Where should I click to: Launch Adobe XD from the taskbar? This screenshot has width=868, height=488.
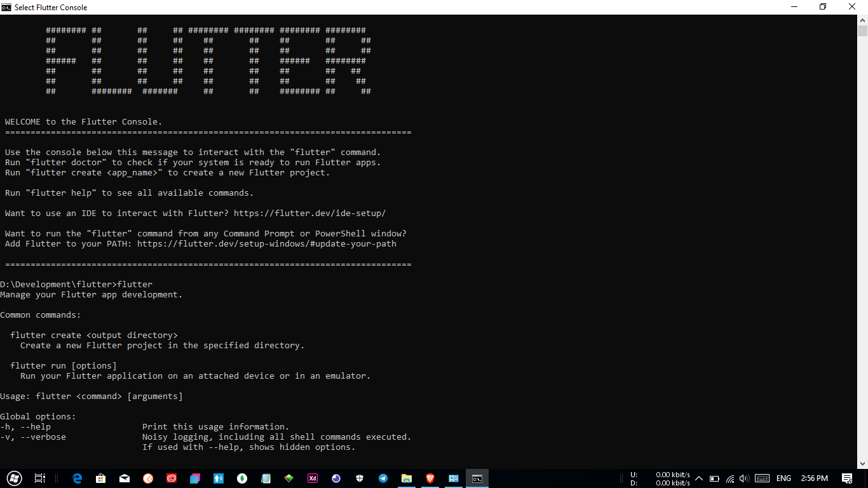pos(313,478)
